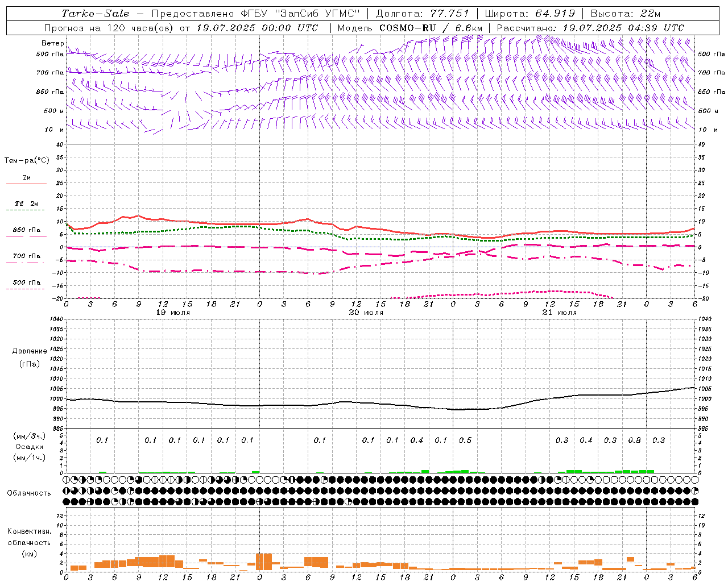Click the '0.8' three-hour precipitation value
The image size is (728, 582).
[x=634, y=440]
